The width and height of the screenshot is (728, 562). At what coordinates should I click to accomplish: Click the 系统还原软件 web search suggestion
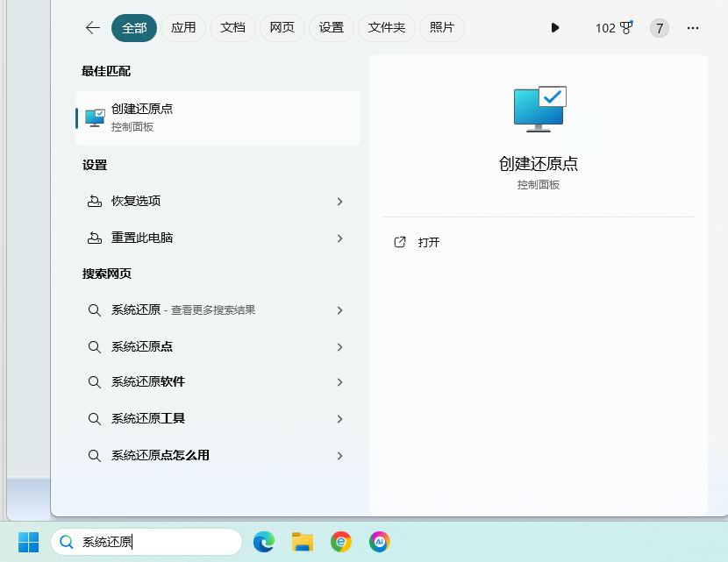(x=148, y=382)
